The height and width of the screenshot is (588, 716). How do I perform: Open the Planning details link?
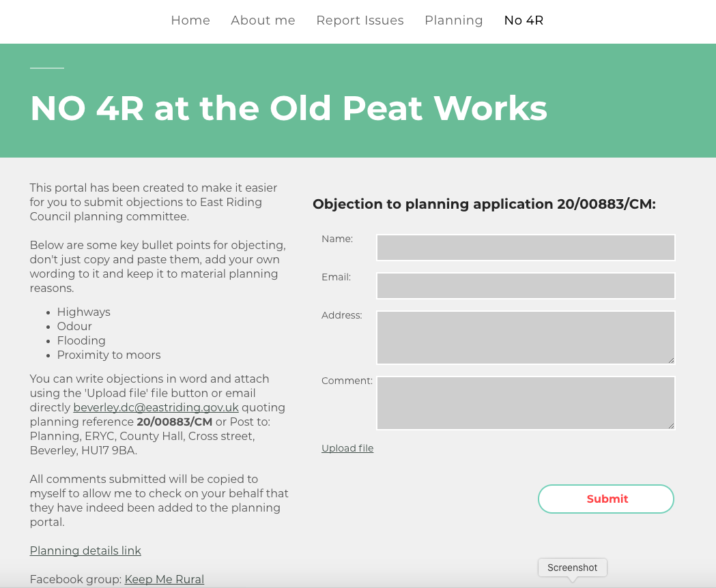coord(85,550)
